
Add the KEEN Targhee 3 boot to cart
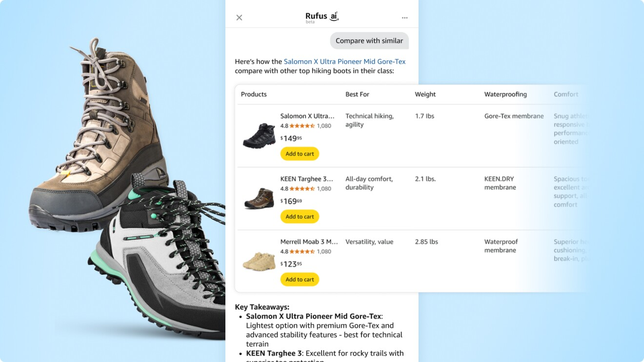(x=300, y=217)
